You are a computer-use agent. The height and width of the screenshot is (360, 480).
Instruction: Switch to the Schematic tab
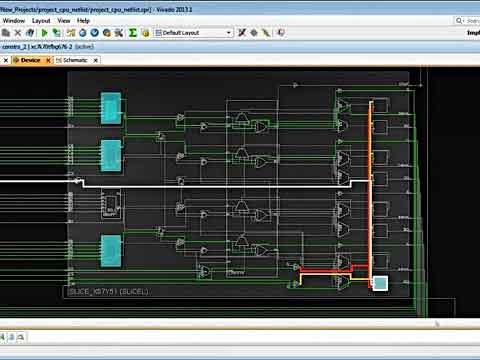75,60
